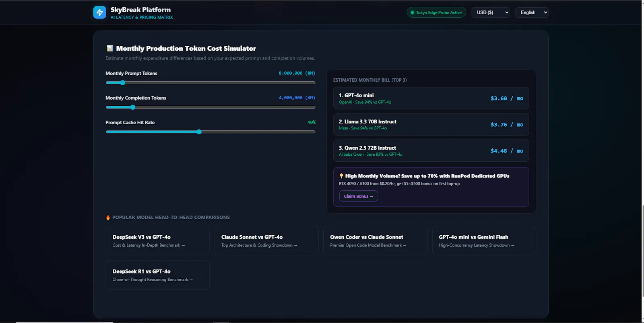The width and height of the screenshot is (644, 323).
Task: Open GPT-4o mini vs Gemini Flash comparison
Action: pyautogui.click(x=484, y=241)
